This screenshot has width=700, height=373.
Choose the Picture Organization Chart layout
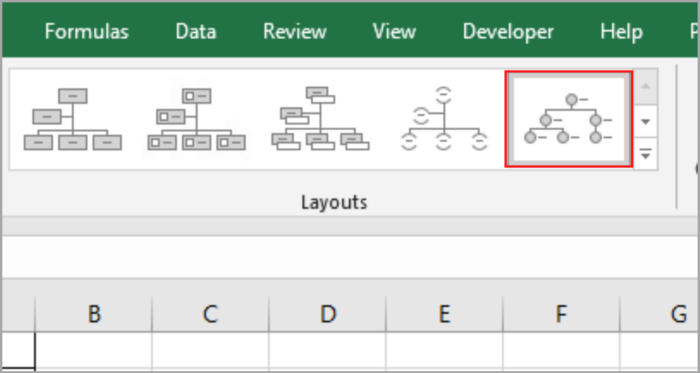196,119
